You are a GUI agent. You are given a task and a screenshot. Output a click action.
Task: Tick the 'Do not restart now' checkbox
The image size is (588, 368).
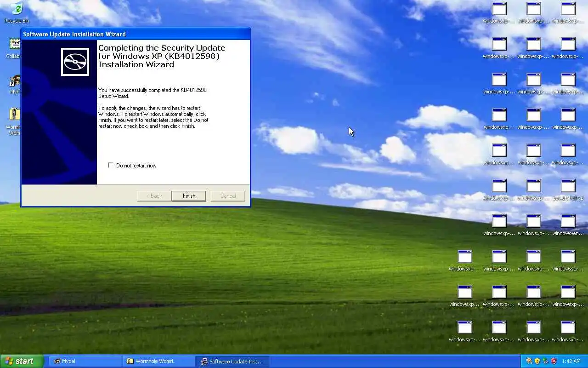tap(110, 165)
